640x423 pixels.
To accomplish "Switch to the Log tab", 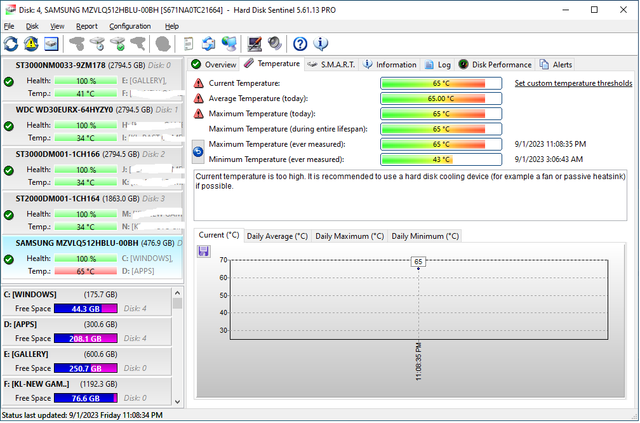I will click(438, 65).
